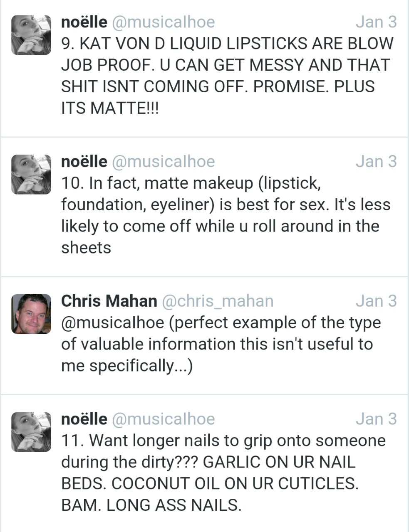Select the @musicalhoe handle in the tweet 11 header
Viewport: 409px width, 532px height.
coord(163,419)
